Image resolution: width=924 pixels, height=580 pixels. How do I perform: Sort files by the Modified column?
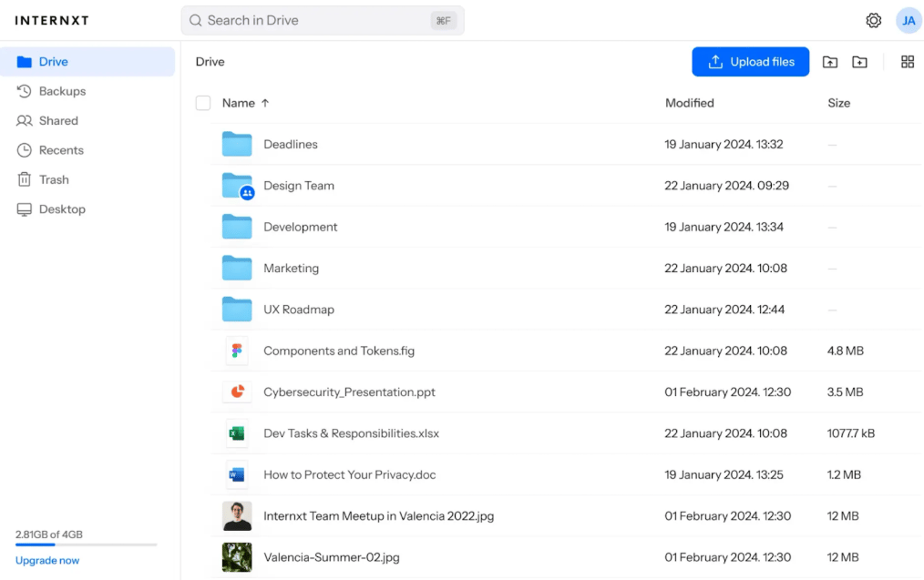(689, 103)
